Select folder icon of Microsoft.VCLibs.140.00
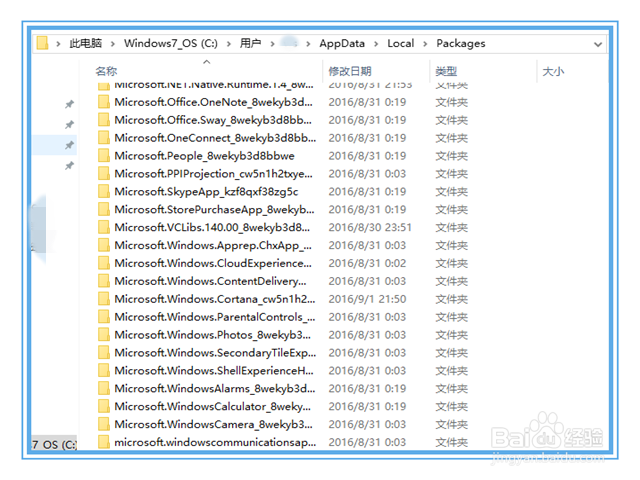The height and width of the screenshot is (480, 640). coord(104,227)
